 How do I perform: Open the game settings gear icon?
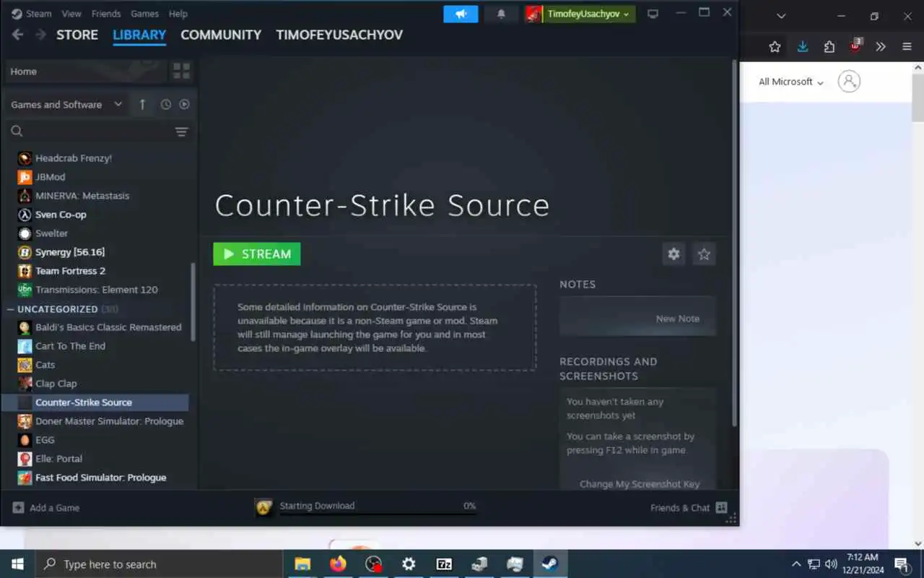click(x=674, y=254)
